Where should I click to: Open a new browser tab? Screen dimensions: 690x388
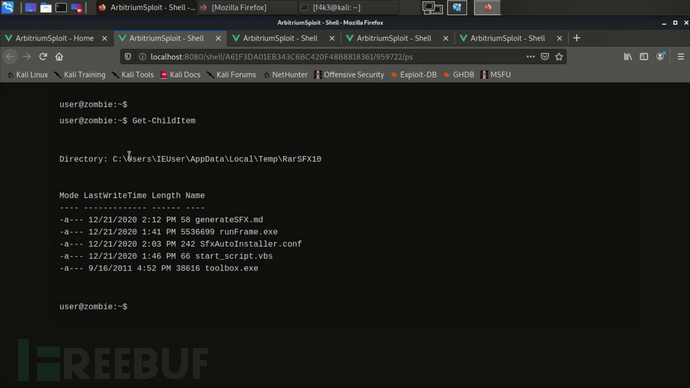click(x=576, y=38)
